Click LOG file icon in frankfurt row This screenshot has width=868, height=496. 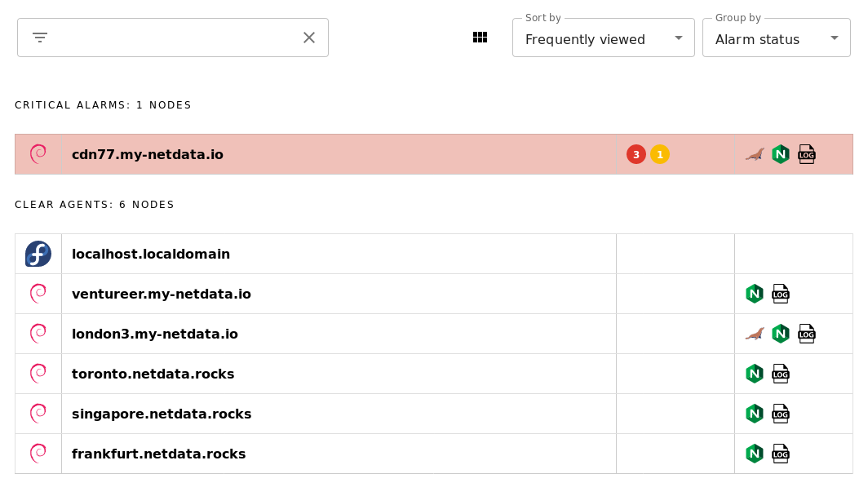click(781, 454)
